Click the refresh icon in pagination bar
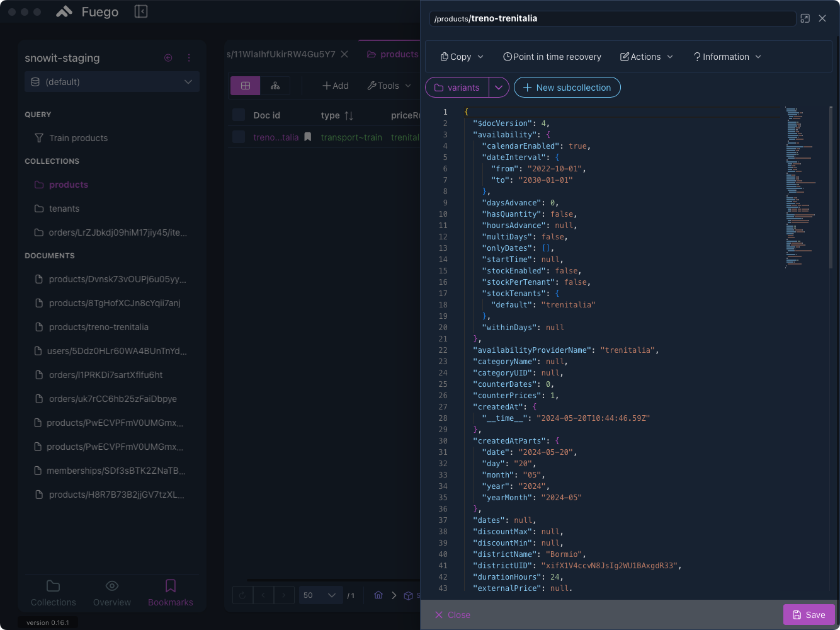Screen dimensions: 840x630 242,595
